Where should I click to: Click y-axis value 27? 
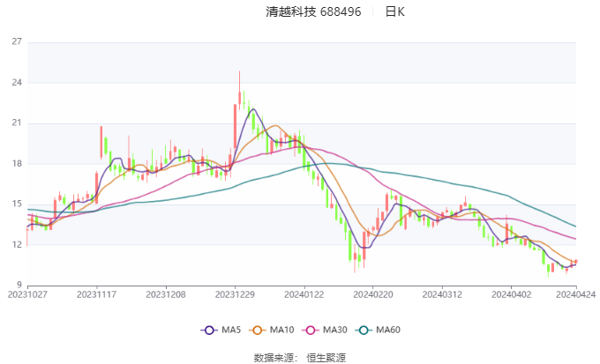(x=17, y=41)
